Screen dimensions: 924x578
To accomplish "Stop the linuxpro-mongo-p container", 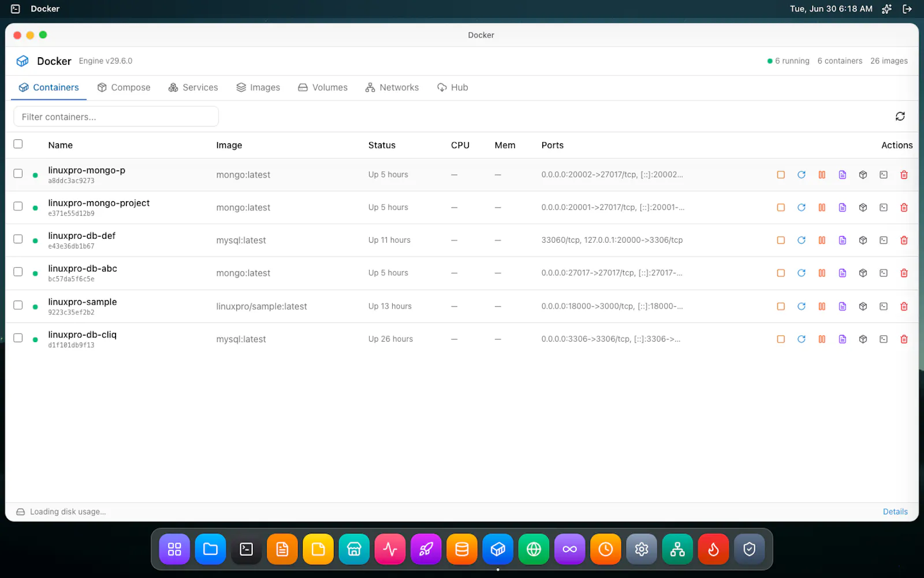I will point(781,175).
